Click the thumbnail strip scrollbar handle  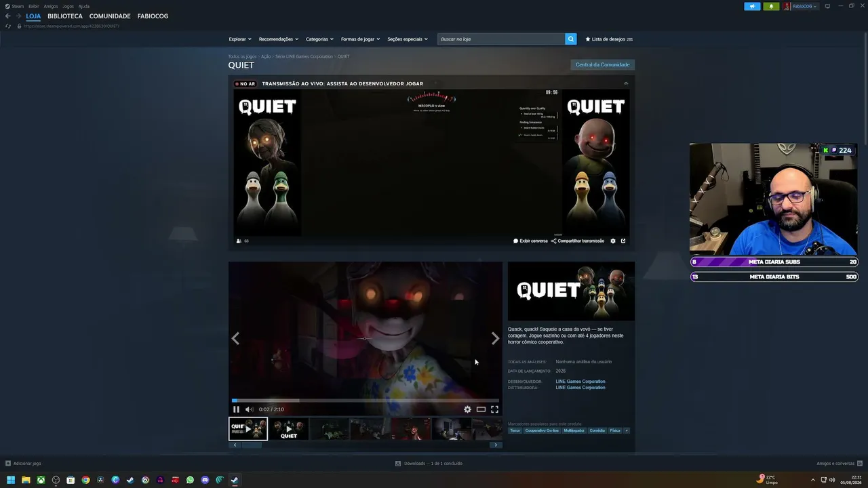click(252, 445)
